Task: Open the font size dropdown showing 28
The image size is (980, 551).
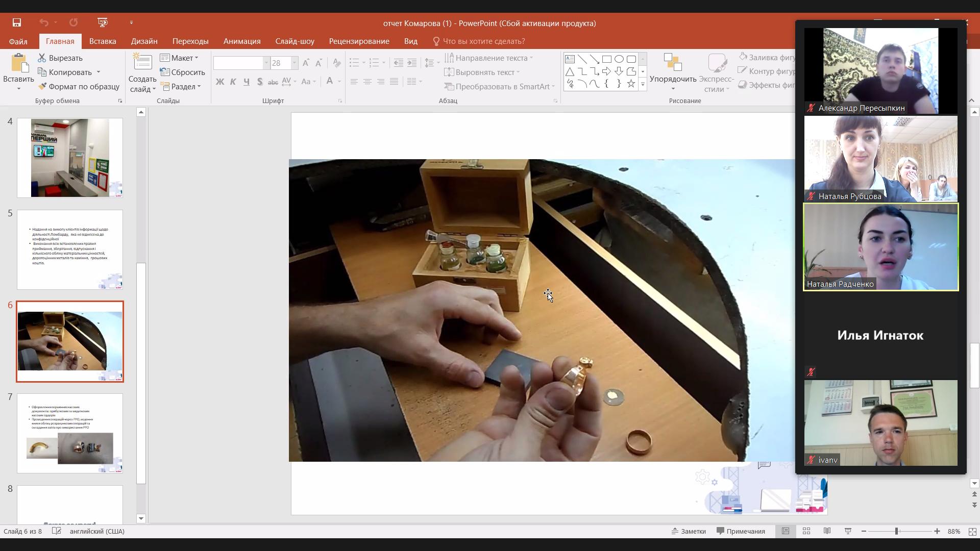Action: (295, 63)
